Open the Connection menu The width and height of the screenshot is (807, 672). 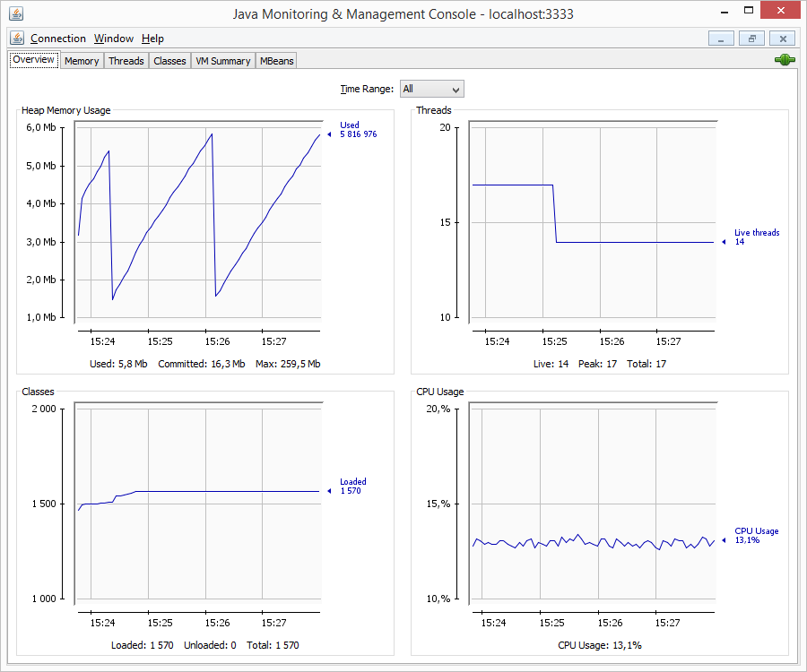pyautogui.click(x=58, y=39)
